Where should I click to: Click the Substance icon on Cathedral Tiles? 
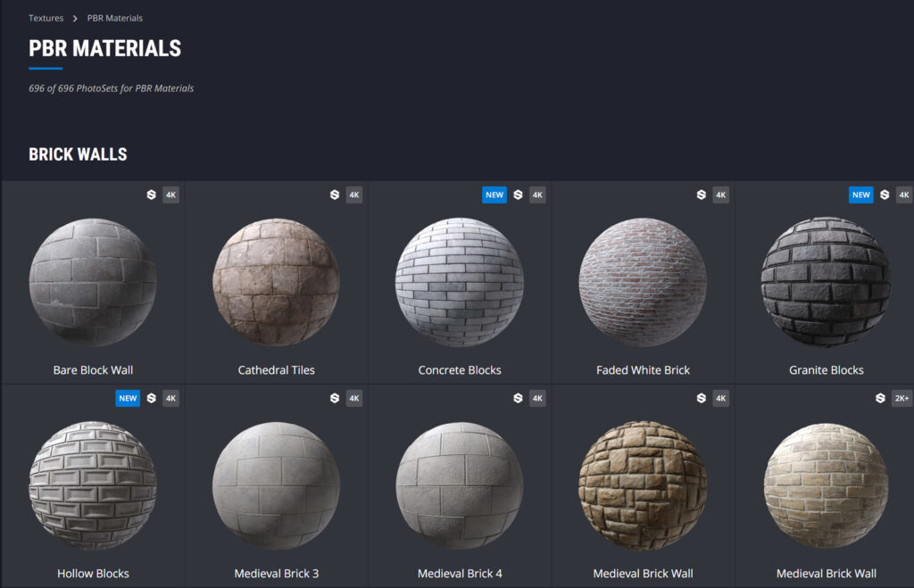point(335,195)
